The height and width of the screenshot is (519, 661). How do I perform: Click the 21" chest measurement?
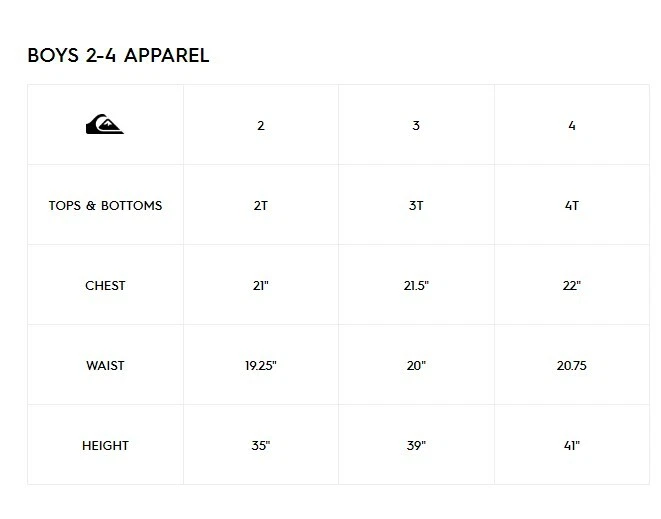coord(261,286)
